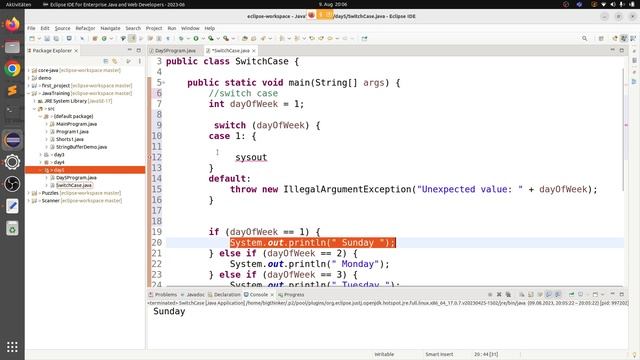The width and height of the screenshot is (640, 360).
Task: Select Shorts1.java file
Action: coord(69,139)
